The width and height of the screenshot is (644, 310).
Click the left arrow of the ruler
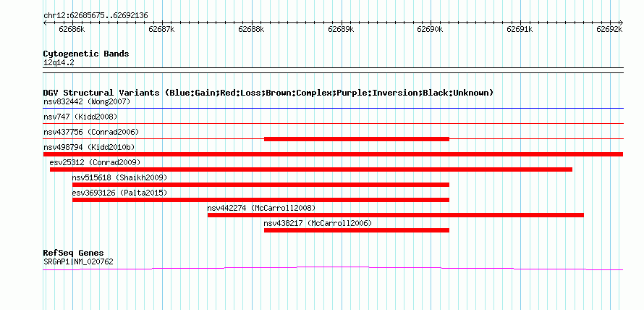point(45,22)
